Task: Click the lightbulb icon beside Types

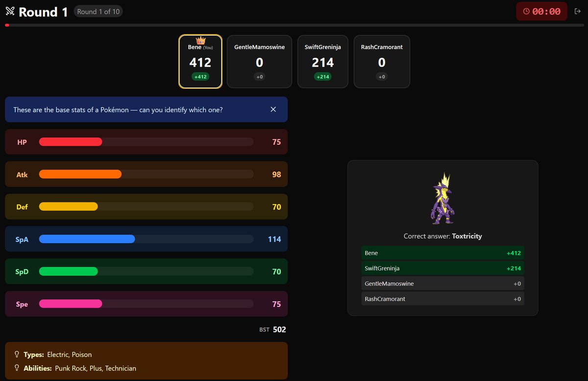Action: coord(16,354)
